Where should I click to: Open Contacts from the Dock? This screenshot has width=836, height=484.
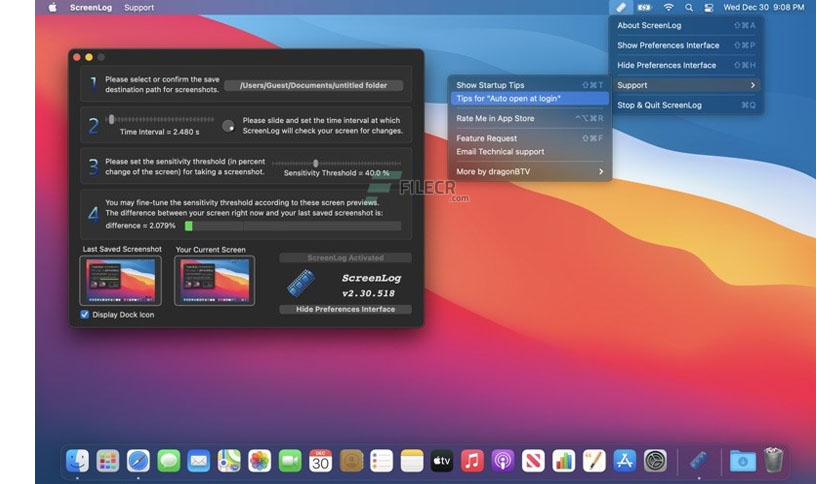pyautogui.click(x=351, y=461)
